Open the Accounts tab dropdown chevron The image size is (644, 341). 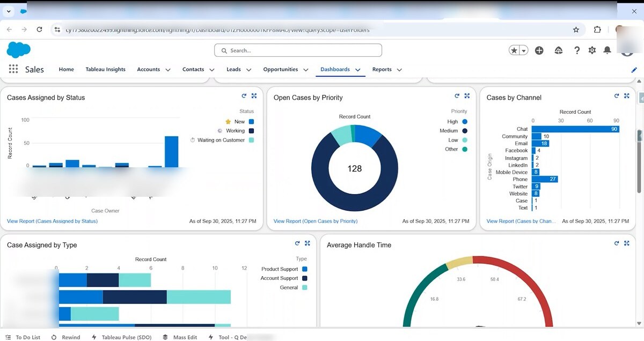pyautogui.click(x=168, y=70)
